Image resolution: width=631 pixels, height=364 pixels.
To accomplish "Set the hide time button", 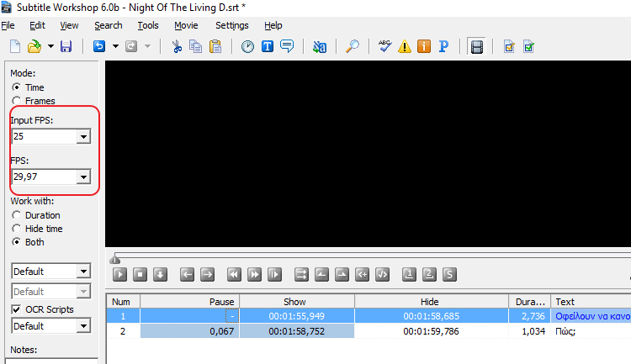I will (342, 275).
